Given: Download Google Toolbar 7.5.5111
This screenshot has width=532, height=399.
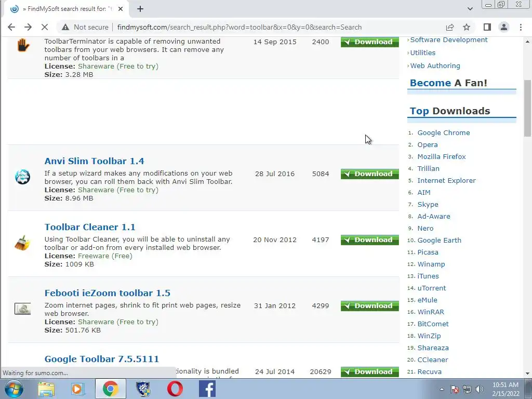Looking at the screenshot, I should tap(370, 372).
